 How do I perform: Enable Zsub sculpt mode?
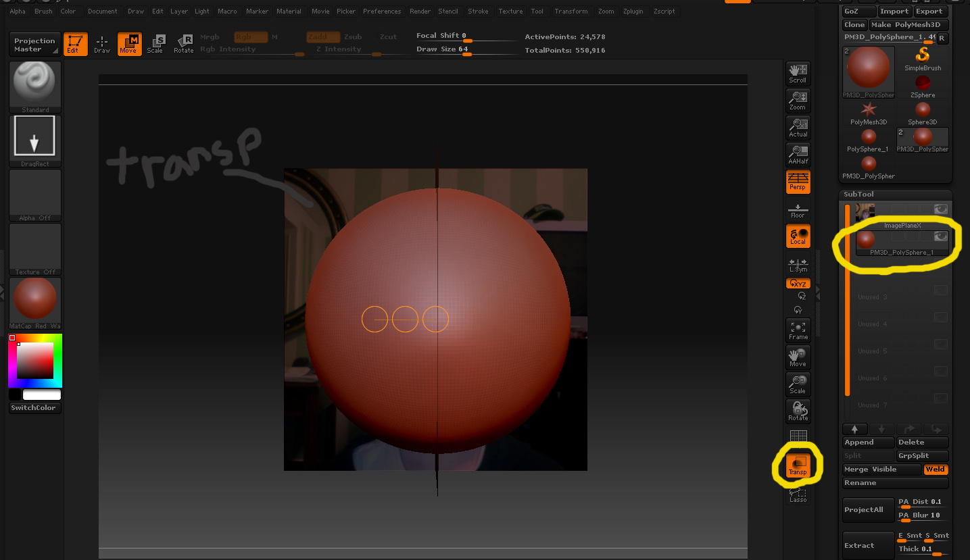pyautogui.click(x=353, y=37)
